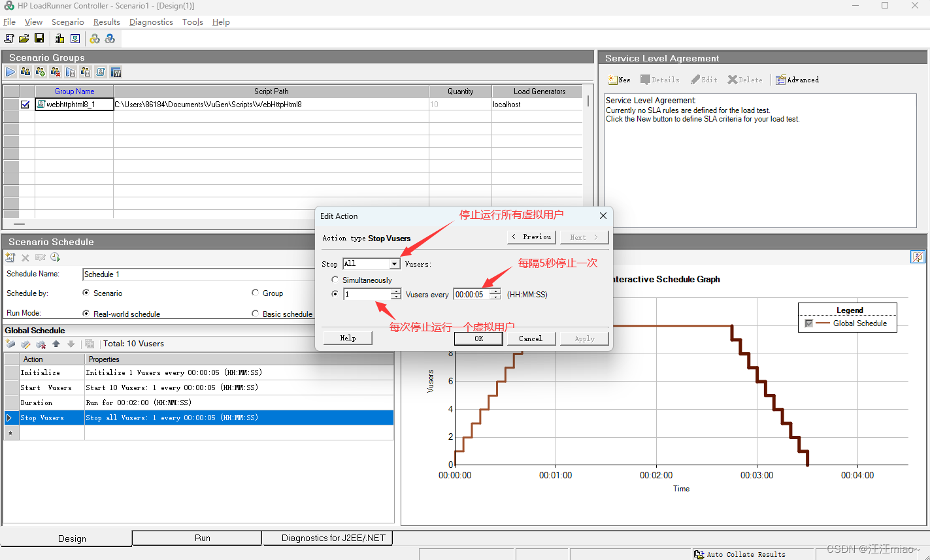930x560 pixels.
Task: Add a group with the green-plus people icon
Action: tap(41, 72)
